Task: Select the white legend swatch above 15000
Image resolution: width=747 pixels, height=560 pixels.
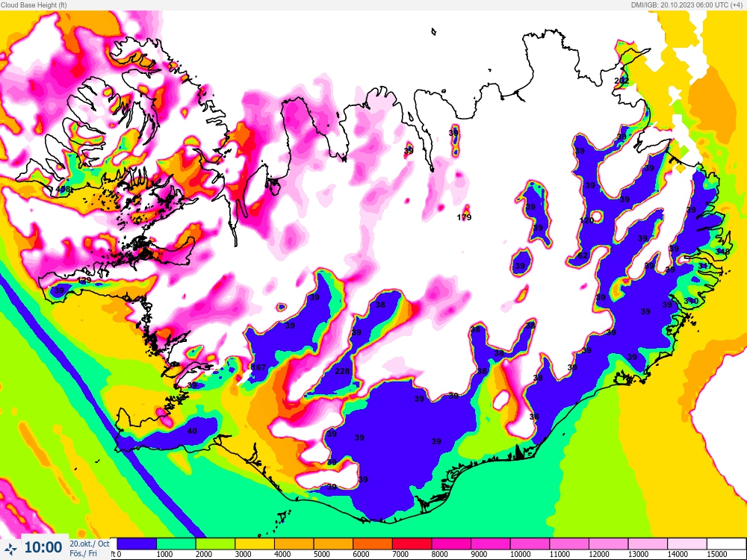Action: click(726, 544)
